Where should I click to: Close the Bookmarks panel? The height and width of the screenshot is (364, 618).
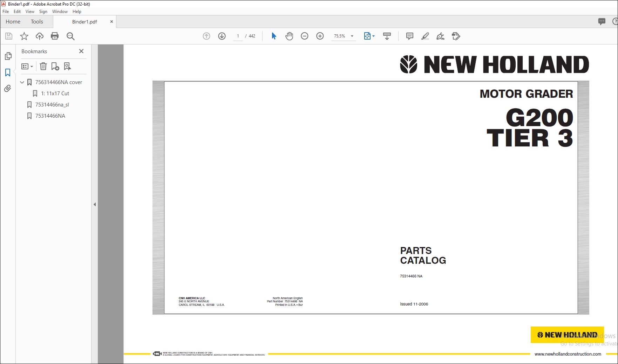tap(81, 51)
